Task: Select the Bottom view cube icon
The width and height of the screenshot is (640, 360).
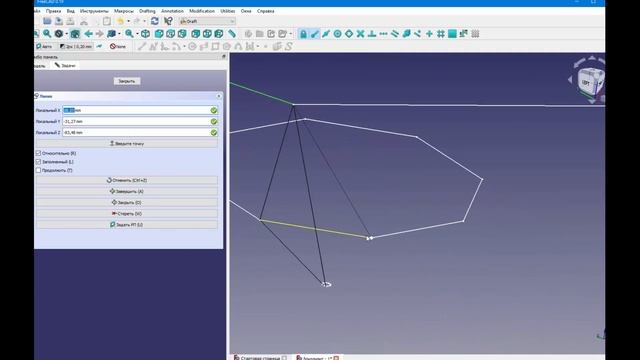Action: (x=207, y=34)
